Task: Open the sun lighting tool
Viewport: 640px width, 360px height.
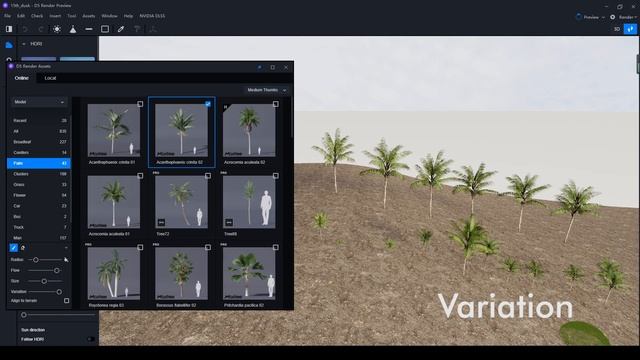Action: [57, 29]
